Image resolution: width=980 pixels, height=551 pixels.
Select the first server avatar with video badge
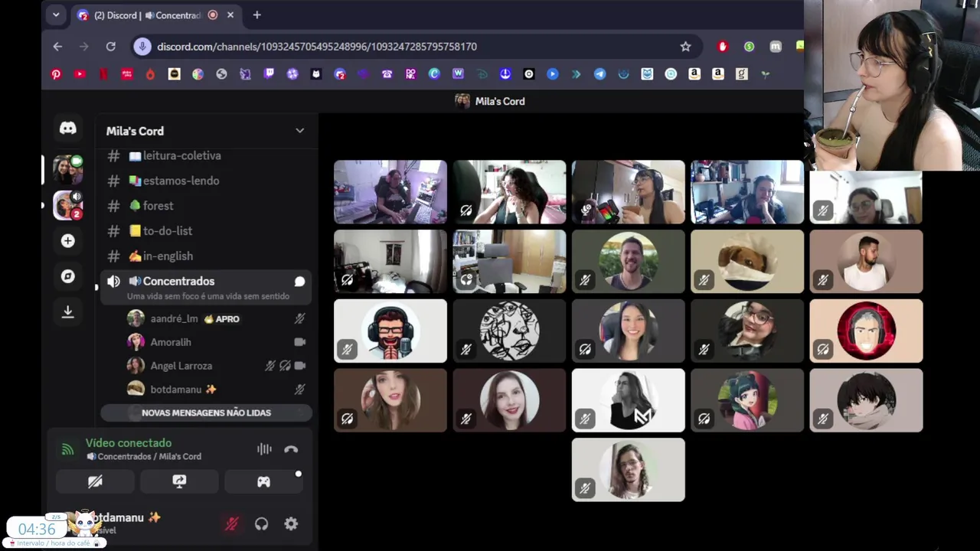coord(68,169)
